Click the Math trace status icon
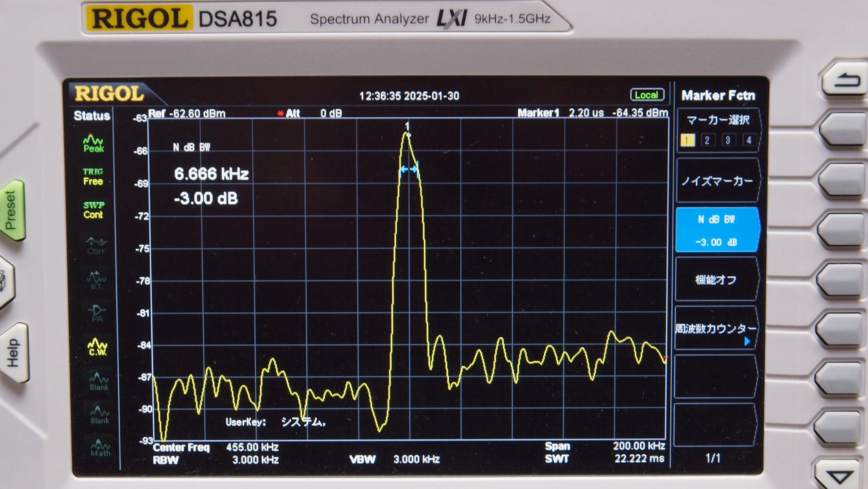Viewport: 868px width, 489px height. [x=100, y=448]
